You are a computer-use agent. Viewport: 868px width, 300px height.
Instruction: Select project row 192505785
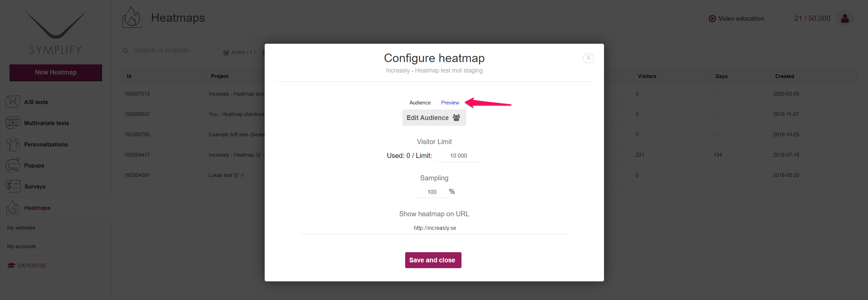pyautogui.click(x=137, y=135)
